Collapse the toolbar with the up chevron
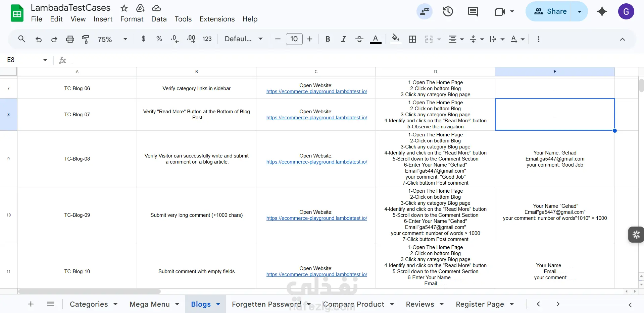The image size is (644, 313). (623, 39)
